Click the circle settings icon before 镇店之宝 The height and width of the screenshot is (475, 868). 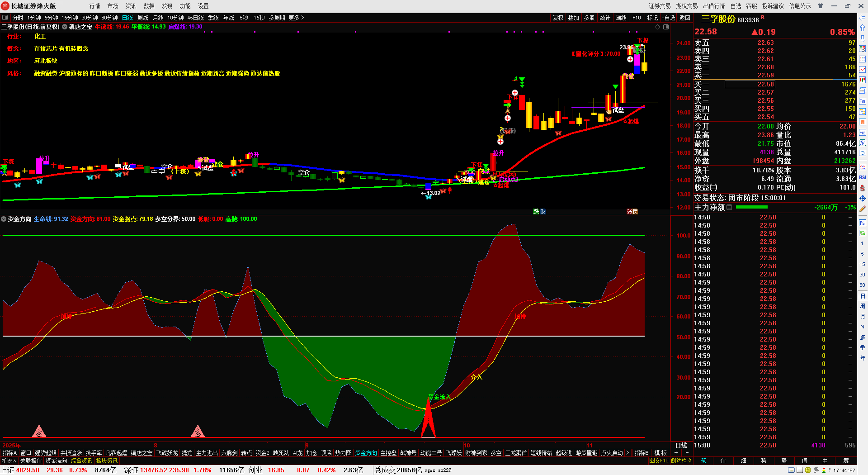[65, 27]
